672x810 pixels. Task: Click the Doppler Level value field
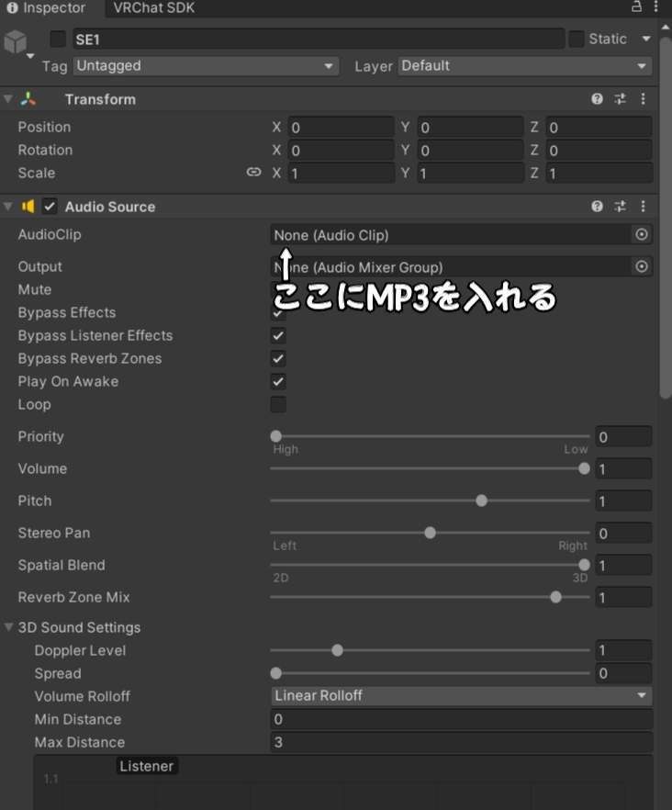tap(623, 650)
